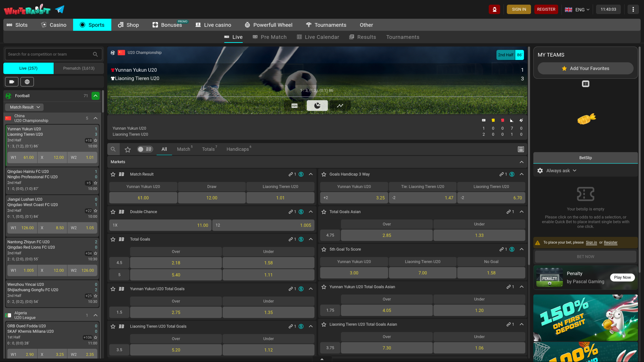Open the H2H head-to-head statistics view
Screen dimensions: 644x362
[x=294, y=106]
